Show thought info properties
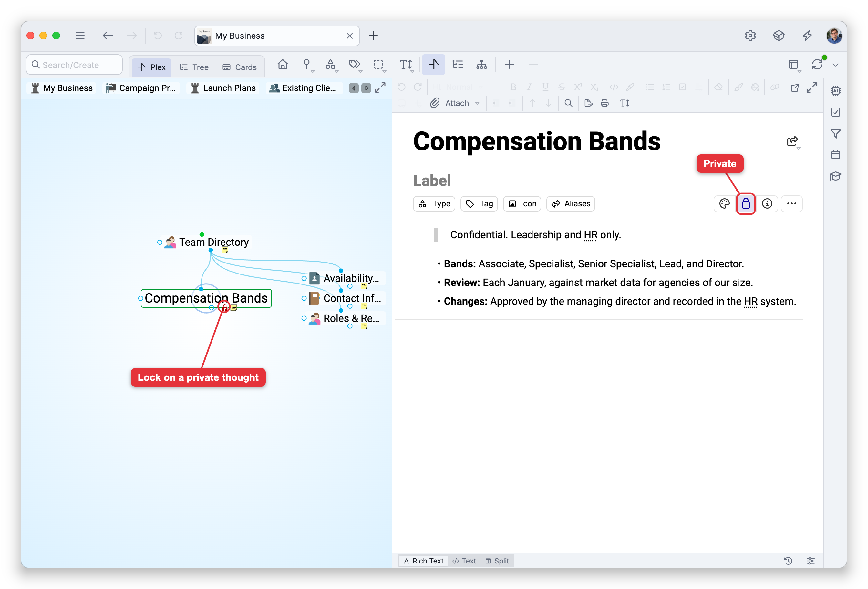This screenshot has height=589, width=868. (767, 203)
